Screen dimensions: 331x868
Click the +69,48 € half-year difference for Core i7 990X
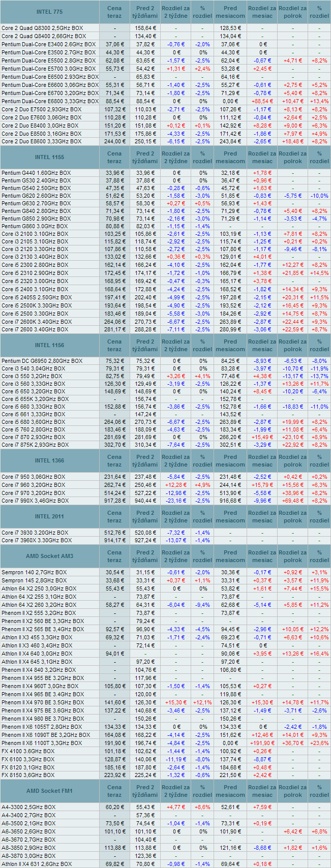pos(293,501)
